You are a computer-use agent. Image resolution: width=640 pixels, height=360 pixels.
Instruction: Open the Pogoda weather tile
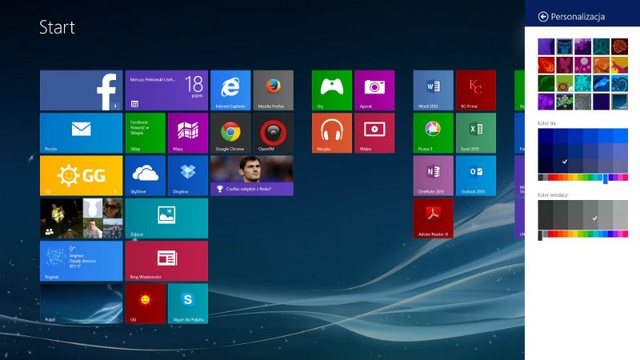pyautogui.click(x=81, y=261)
